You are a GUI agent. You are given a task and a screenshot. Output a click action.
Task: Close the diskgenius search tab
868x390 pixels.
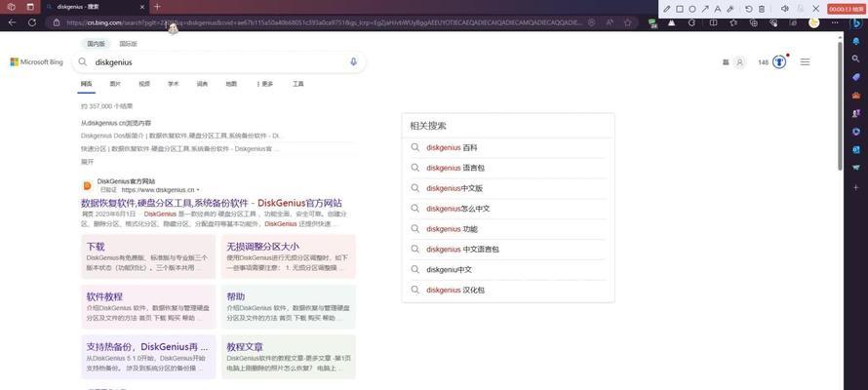click(142, 7)
